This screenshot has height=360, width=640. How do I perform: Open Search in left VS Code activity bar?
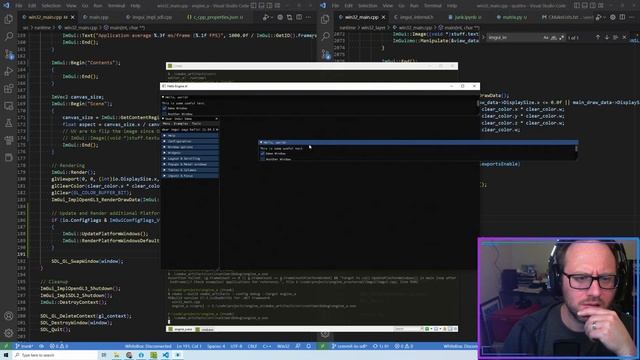tap(9, 37)
